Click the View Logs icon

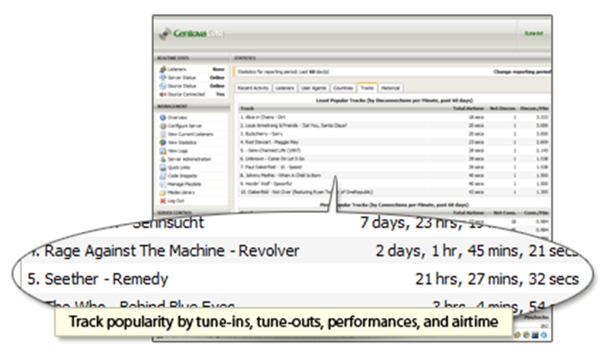163,151
